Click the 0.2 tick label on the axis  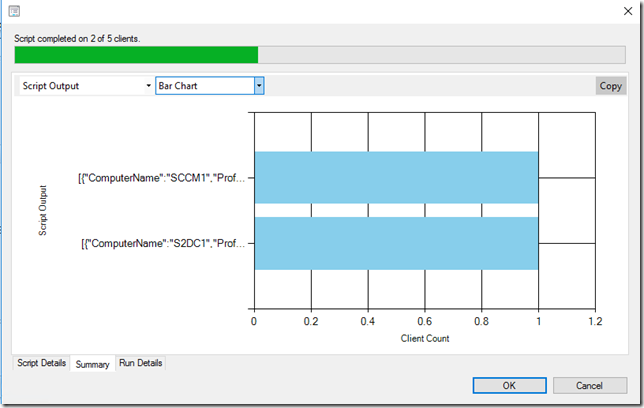coord(311,321)
